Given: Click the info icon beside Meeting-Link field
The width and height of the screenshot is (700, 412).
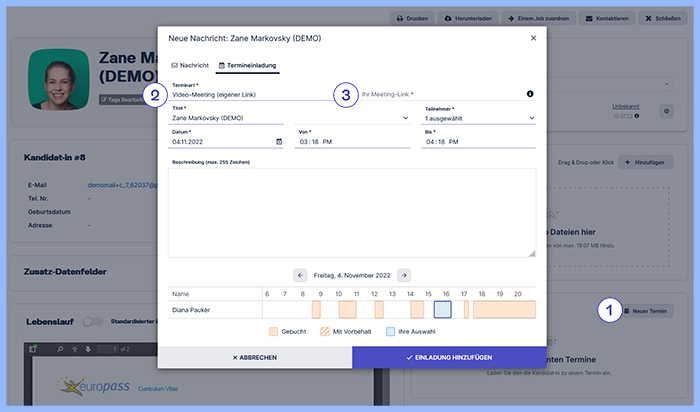Looking at the screenshot, I should point(530,94).
